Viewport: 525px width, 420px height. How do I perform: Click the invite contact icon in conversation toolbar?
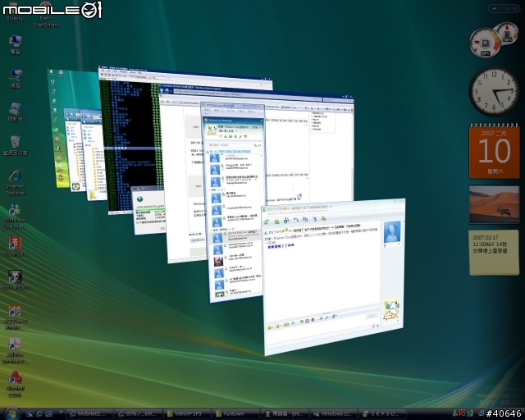coord(267,221)
